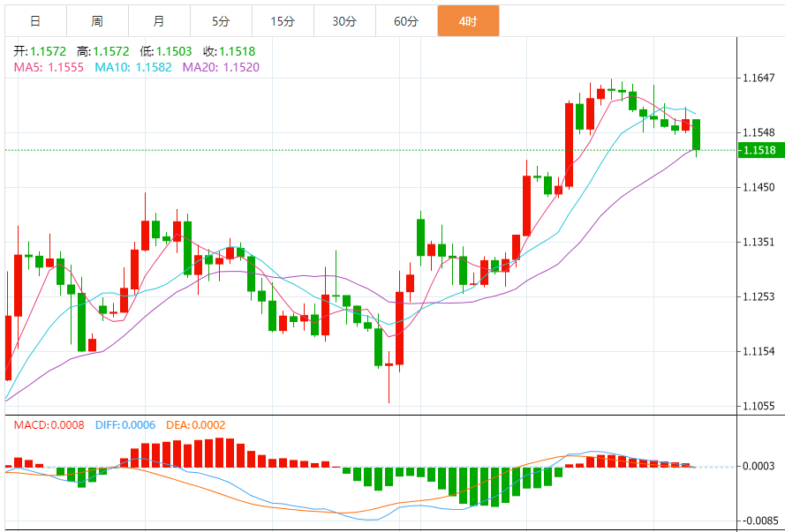Select the MACD indicator value label

click(x=49, y=425)
